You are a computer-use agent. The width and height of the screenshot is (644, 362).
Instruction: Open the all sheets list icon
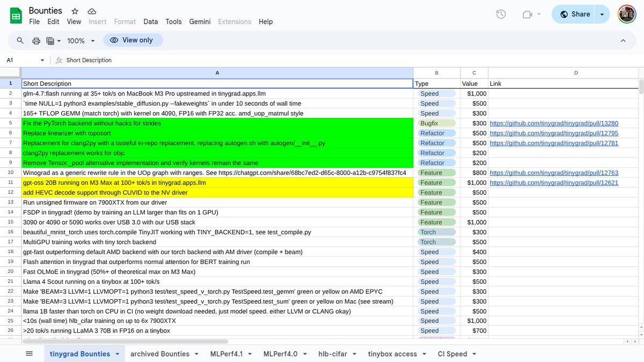point(30,353)
